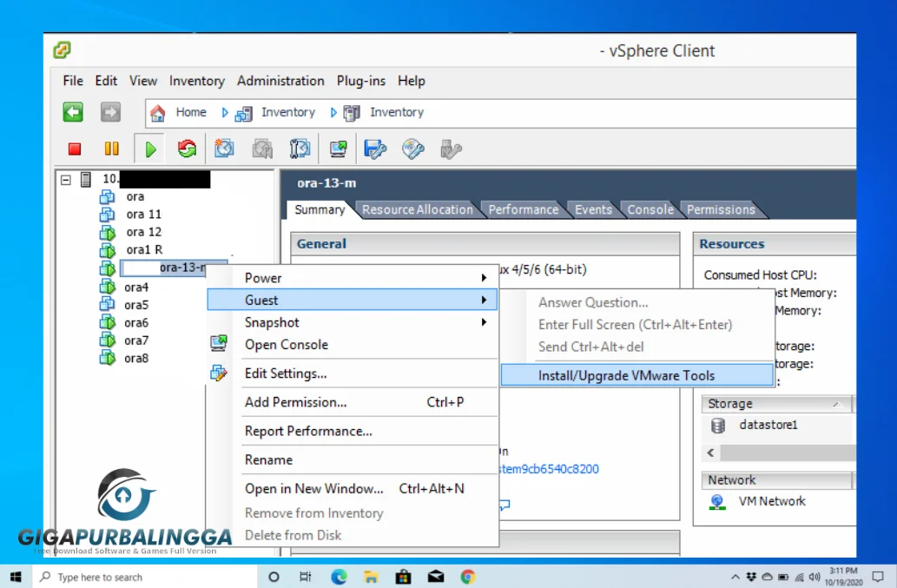Switch to the Events tab

pos(593,210)
